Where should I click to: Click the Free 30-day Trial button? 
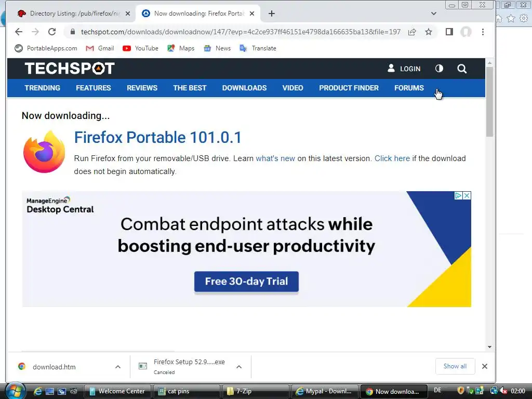[246, 281]
